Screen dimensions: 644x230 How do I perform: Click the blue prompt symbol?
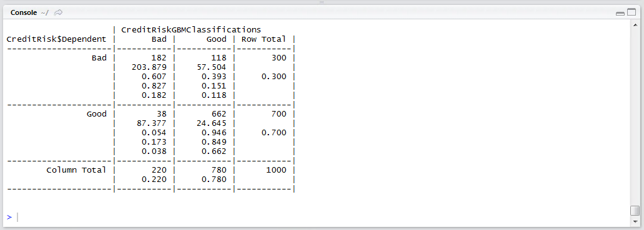point(9,217)
